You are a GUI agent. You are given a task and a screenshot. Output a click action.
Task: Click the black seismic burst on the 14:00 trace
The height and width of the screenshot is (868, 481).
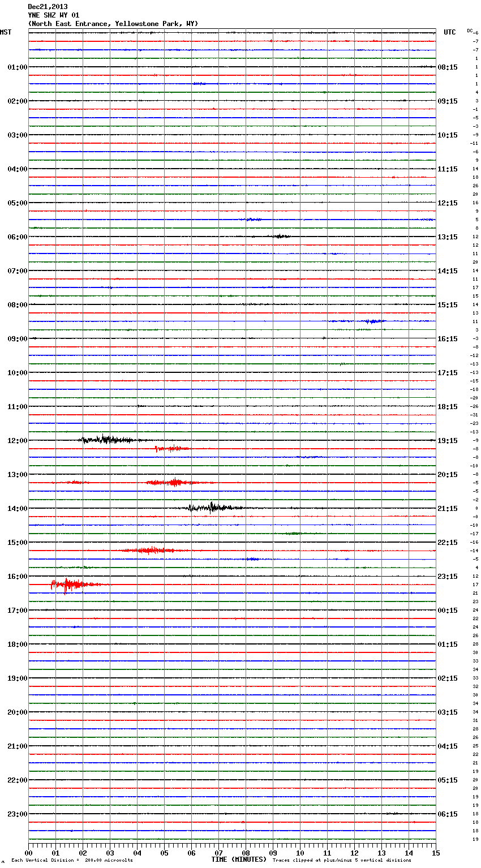pyautogui.click(x=215, y=507)
